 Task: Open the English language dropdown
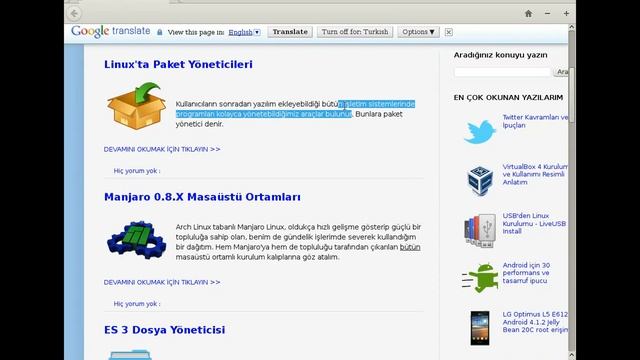(x=244, y=32)
